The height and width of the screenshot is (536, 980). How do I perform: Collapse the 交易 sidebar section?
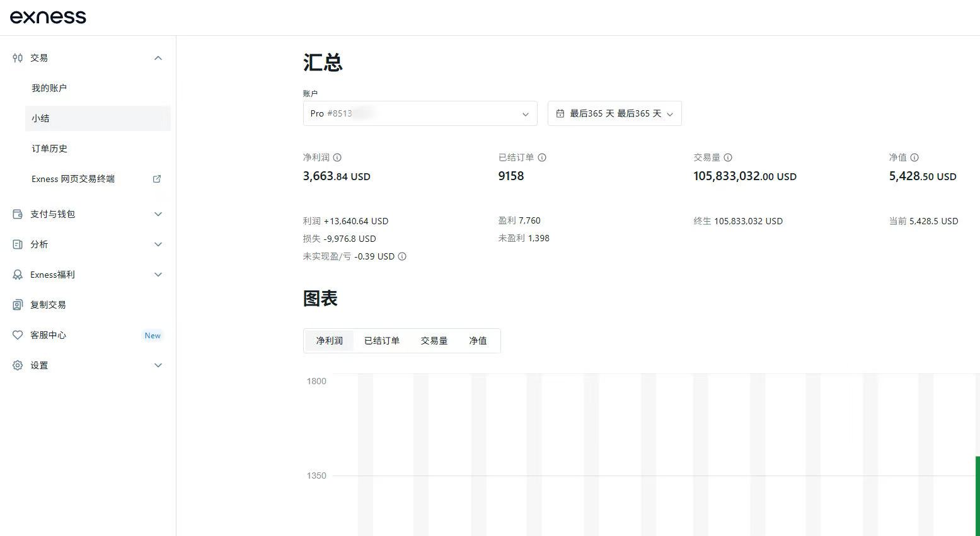pos(158,58)
